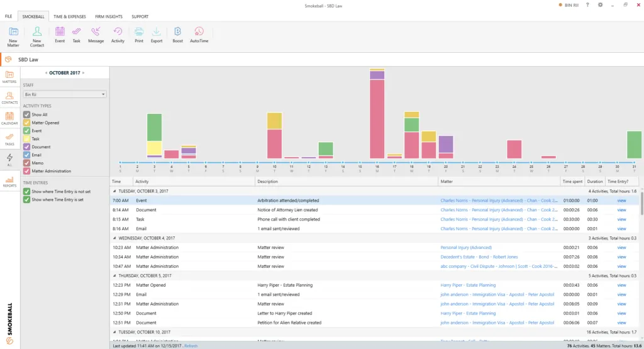Toggle the Document activity type checkbox
644x349 pixels.
[x=26, y=147]
